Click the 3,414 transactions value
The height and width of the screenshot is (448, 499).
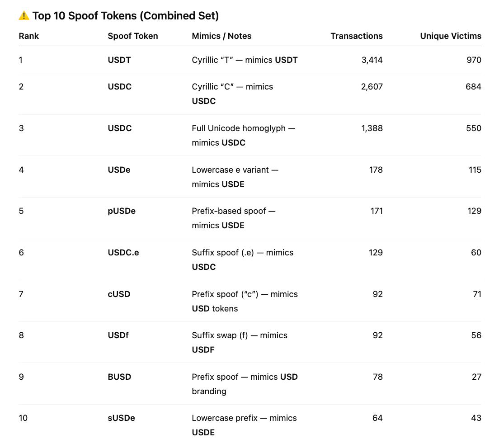tap(372, 60)
